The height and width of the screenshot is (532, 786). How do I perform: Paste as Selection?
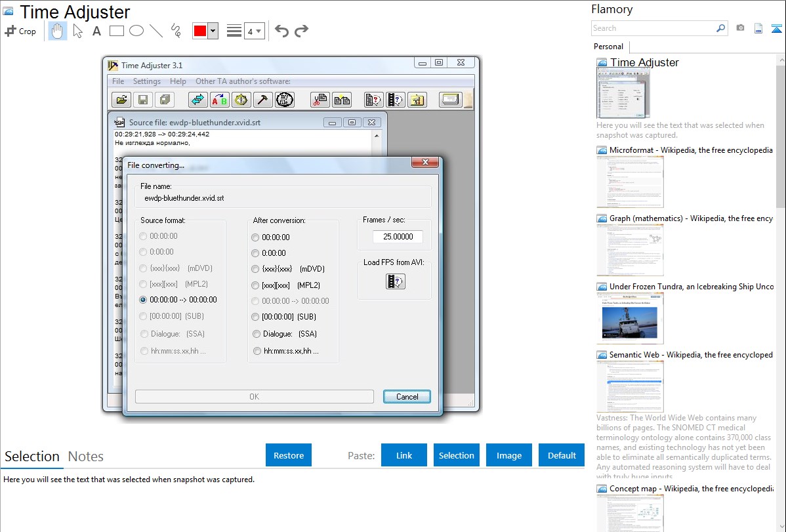457,455
